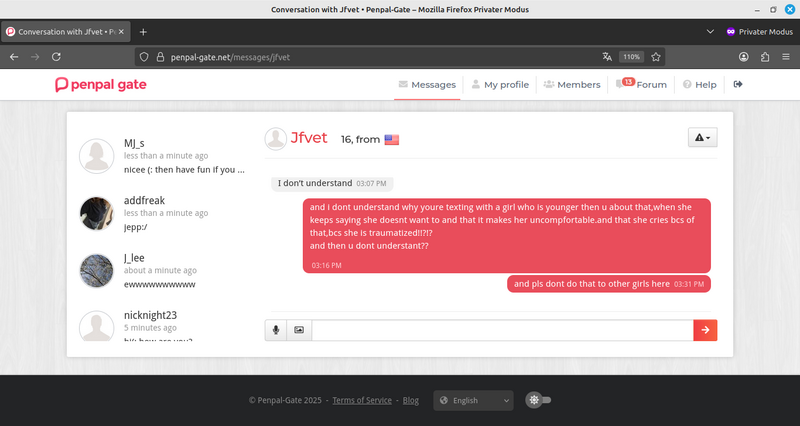Open a new browser tab
The image size is (800, 426).
click(x=143, y=31)
